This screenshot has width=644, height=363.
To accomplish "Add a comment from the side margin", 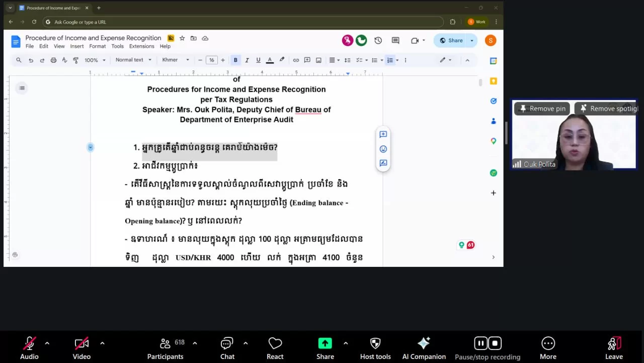I will click(383, 134).
